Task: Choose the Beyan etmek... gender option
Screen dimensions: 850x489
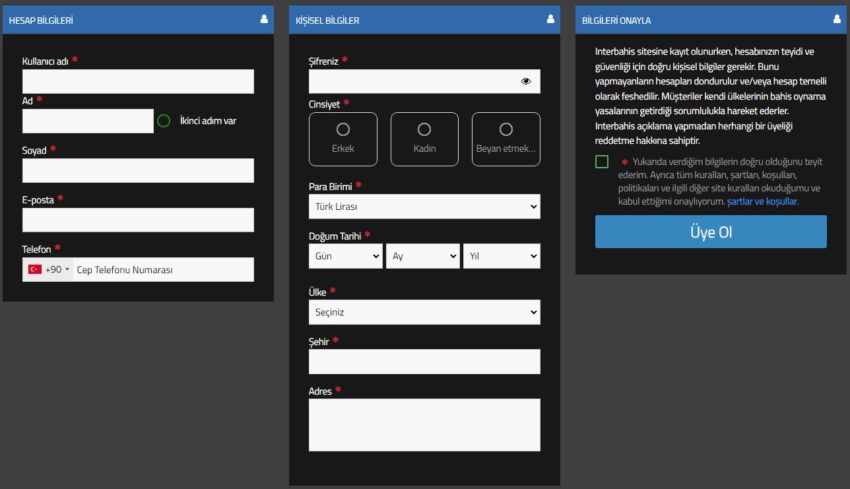Action: click(506, 138)
